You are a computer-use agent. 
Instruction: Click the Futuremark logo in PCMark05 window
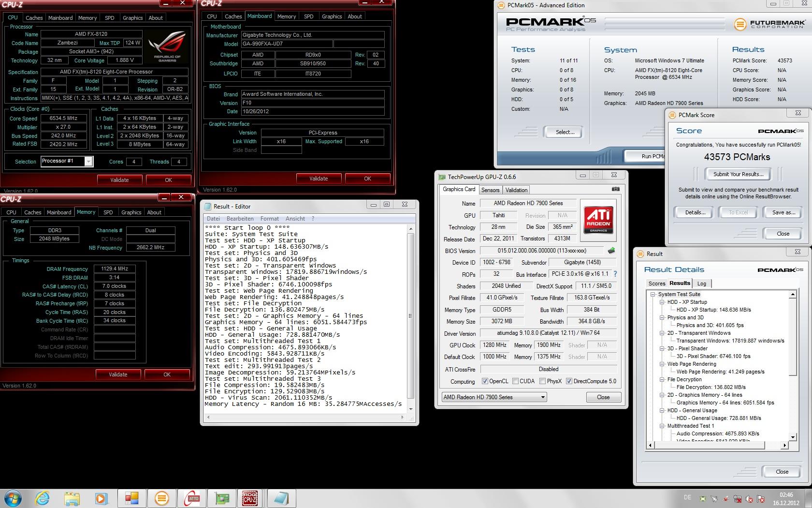pyautogui.click(x=769, y=24)
